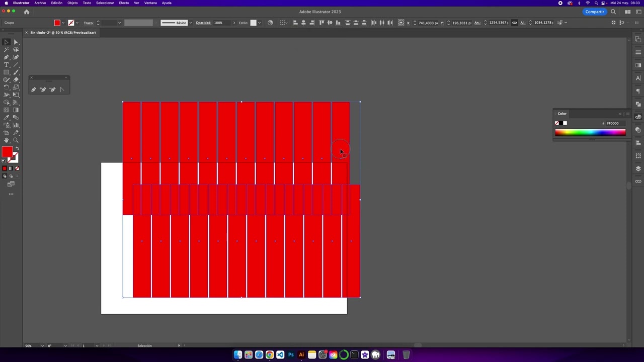This screenshot has width=644, height=362.
Task: Toggle constrain width and height proportions
Action: [x=514, y=23]
